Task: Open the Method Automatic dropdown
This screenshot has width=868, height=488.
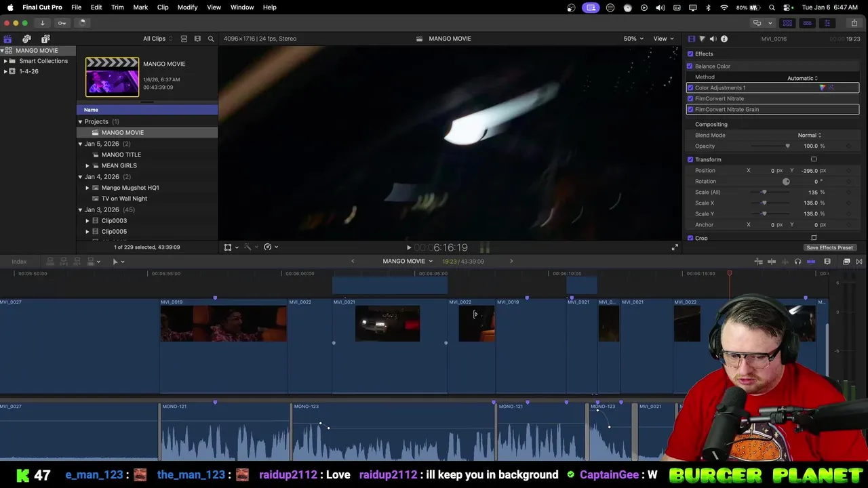Action: pos(802,78)
